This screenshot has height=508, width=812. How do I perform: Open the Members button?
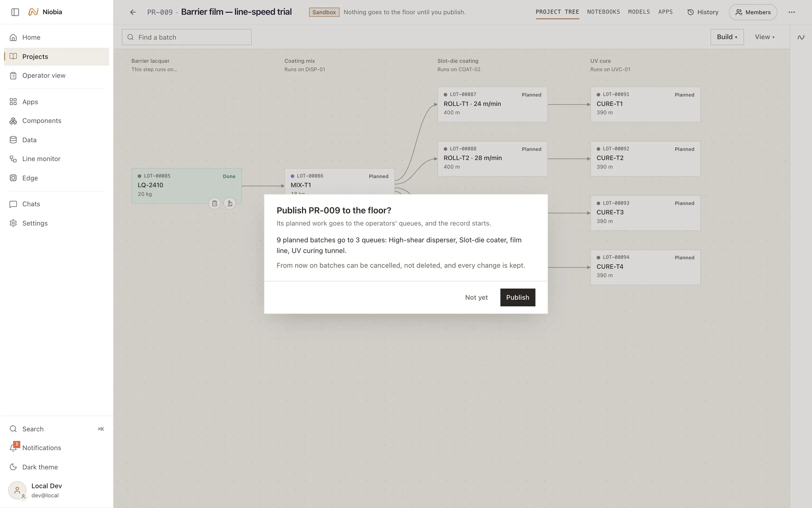(753, 12)
